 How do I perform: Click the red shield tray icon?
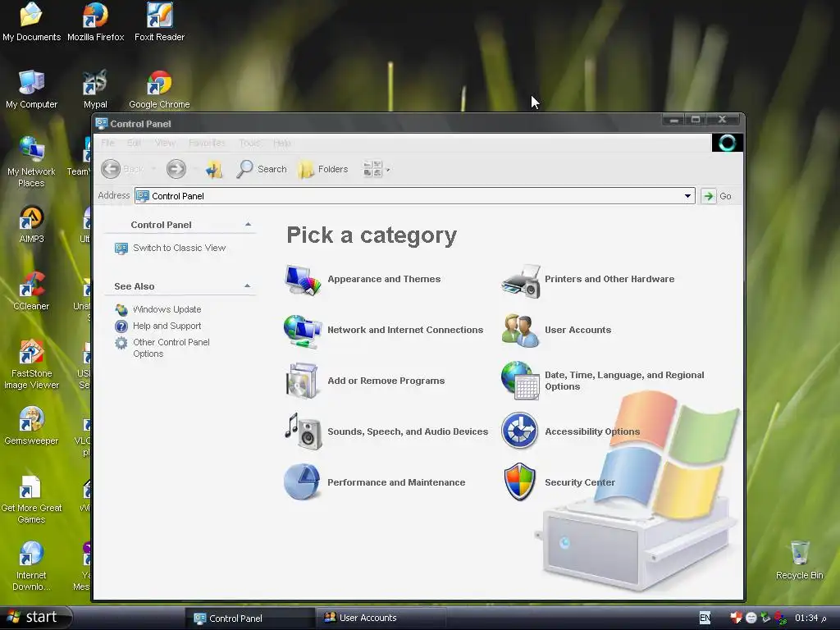coord(736,618)
